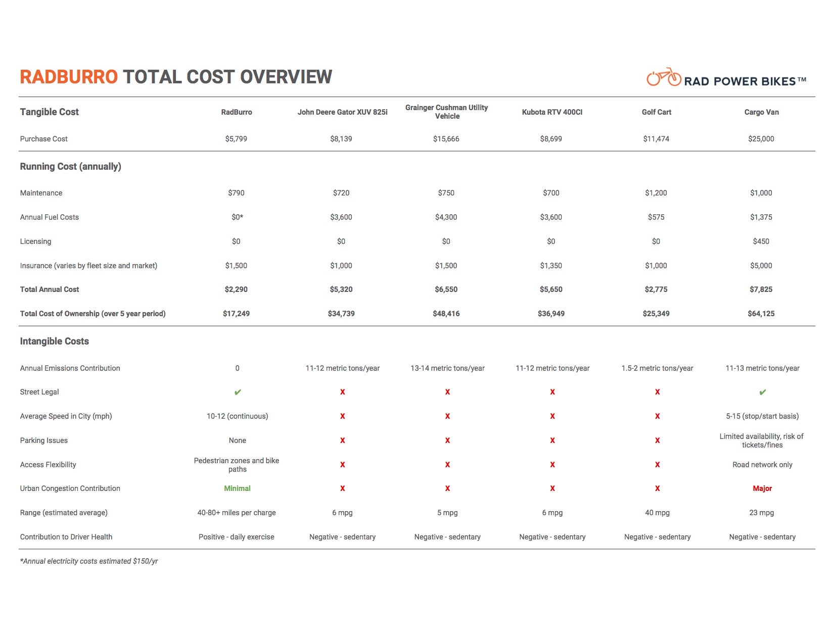Click the red X for Grainger Cushman Parking Issues

[447, 440]
